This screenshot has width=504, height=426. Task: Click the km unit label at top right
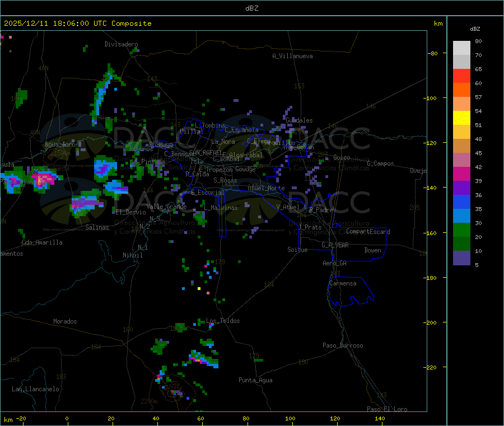click(438, 24)
